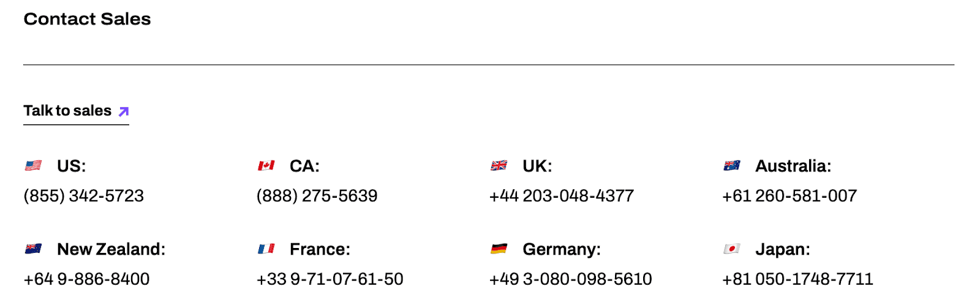The height and width of the screenshot is (308, 980).
Task: Click the purple arrow beside Talk to sales
Action: coord(123,111)
